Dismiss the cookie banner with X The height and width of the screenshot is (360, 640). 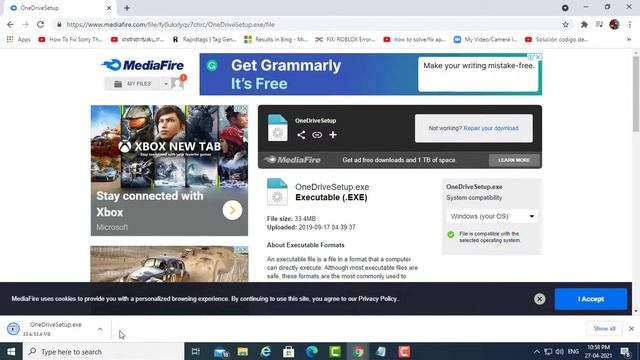pyautogui.click(x=539, y=299)
